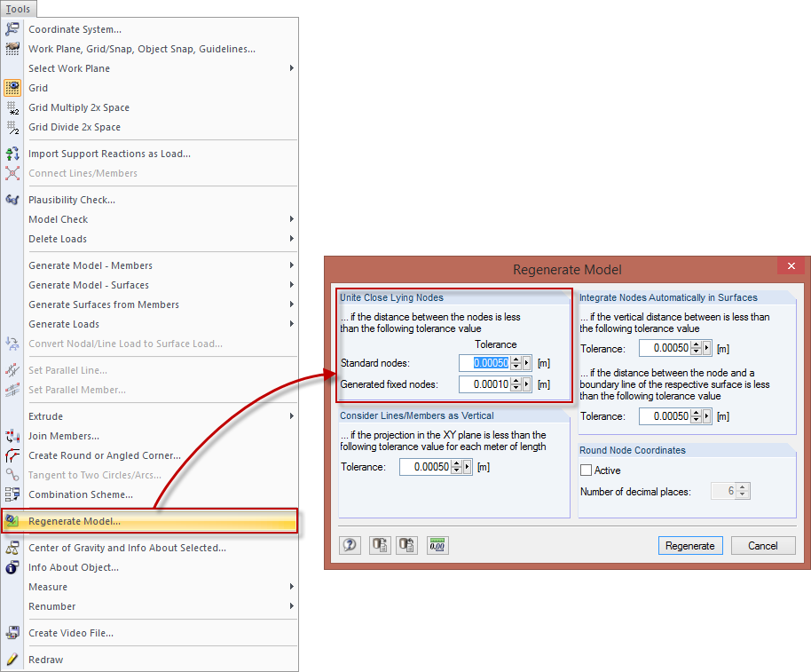Click vertical lines tolerance input field
This screenshot has height=672, width=811.
tap(425, 467)
